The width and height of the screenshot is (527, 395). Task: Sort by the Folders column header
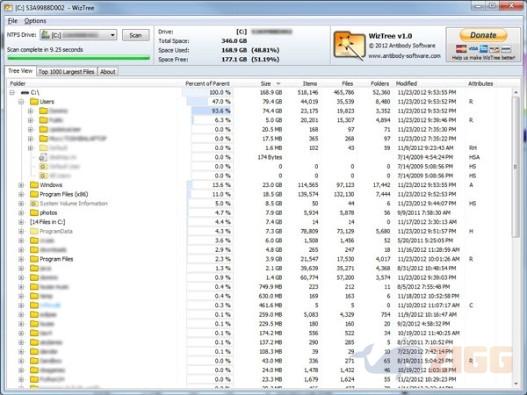tap(380, 83)
